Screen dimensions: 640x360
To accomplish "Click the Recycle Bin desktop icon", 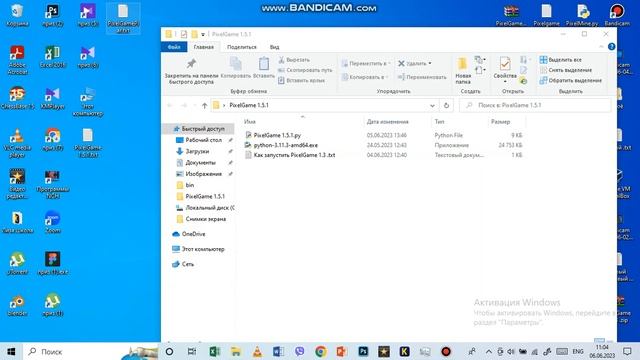I will pos(17,15).
